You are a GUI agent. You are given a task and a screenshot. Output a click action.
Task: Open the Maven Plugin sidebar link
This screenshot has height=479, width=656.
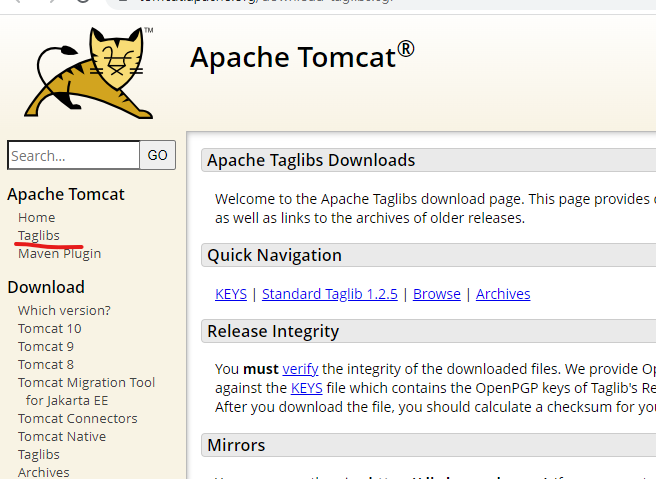(59, 254)
